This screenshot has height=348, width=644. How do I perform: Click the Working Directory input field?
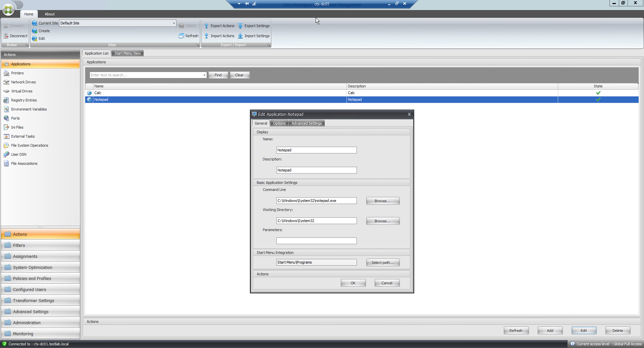click(317, 221)
